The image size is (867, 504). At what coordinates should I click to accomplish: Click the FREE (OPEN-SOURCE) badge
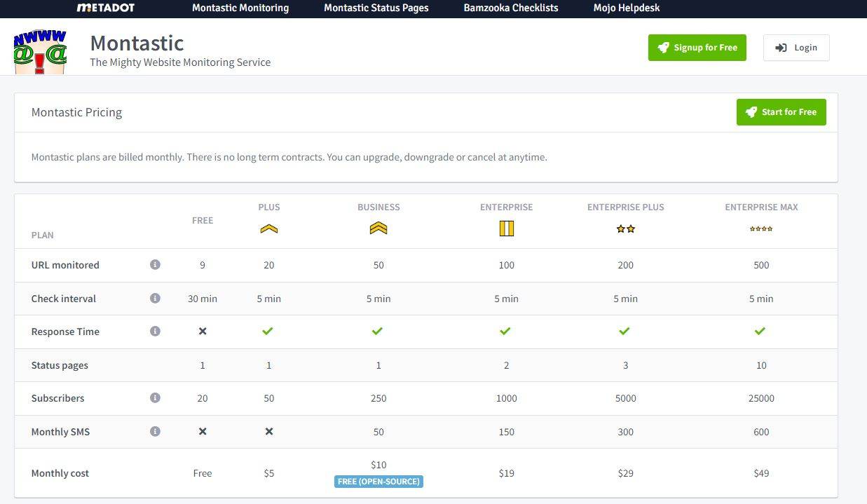378,482
